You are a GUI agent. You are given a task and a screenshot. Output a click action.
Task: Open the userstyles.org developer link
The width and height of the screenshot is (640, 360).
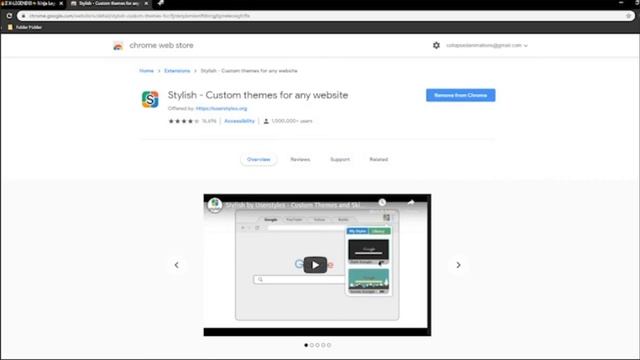click(x=221, y=109)
